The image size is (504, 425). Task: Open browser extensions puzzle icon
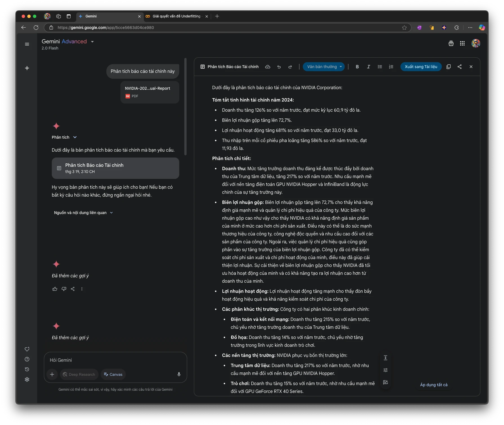(x=456, y=28)
